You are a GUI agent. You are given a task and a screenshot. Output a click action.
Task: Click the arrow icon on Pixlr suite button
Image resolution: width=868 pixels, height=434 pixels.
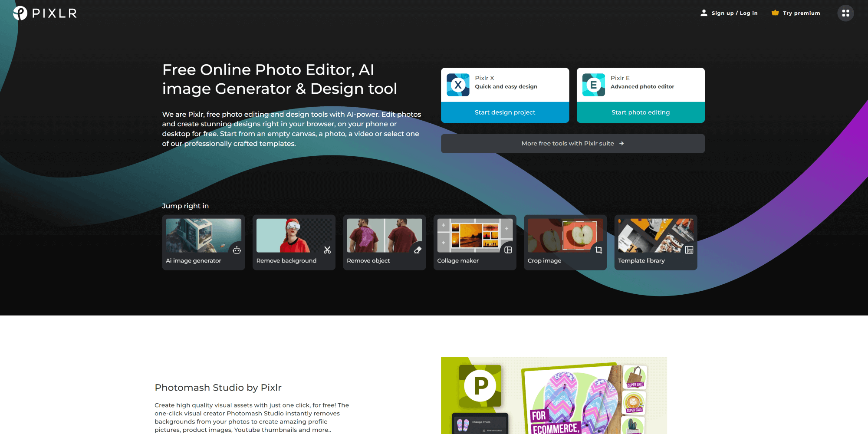coord(621,143)
